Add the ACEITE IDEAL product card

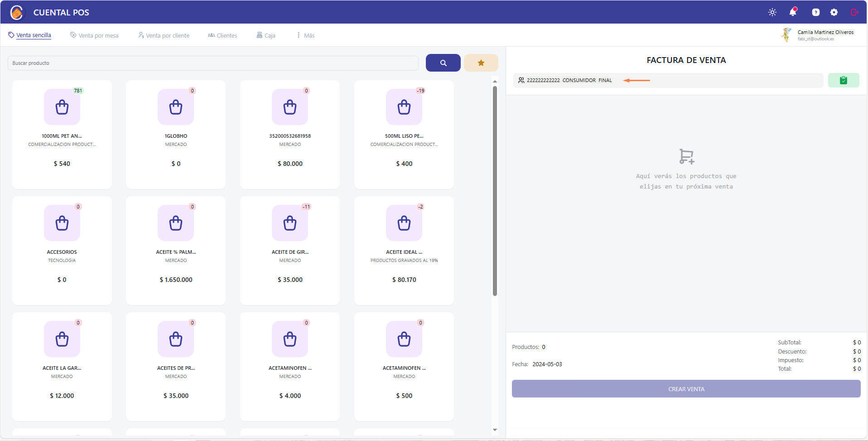(404, 250)
